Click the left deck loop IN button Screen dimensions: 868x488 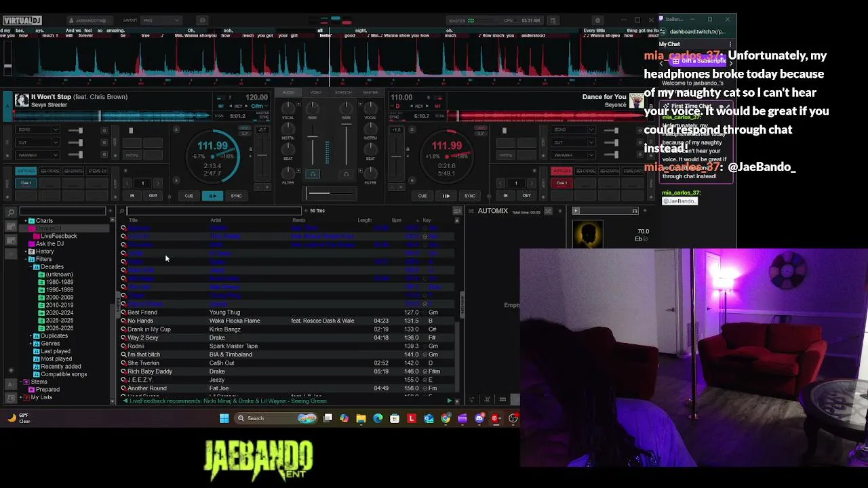(x=132, y=196)
